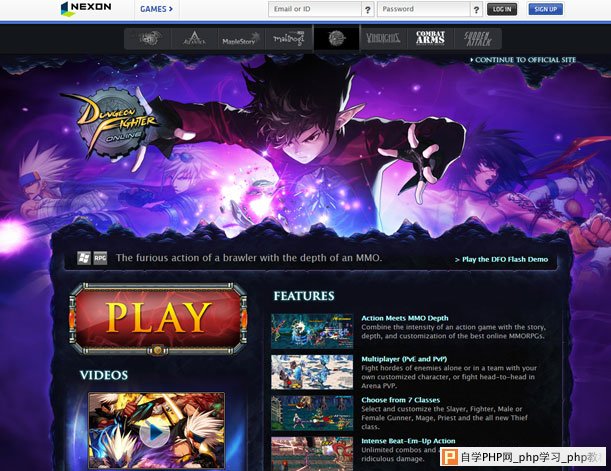Image resolution: width=611 pixels, height=471 pixels.
Task: Click the Intense Beat-Em-Up Action heading
Action: tap(408, 441)
